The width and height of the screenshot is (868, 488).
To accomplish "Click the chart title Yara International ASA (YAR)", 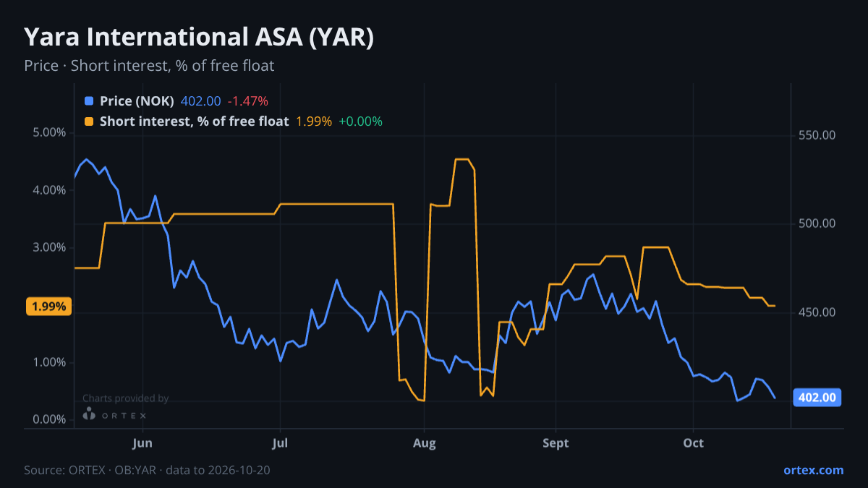I will click(x=199, y=38).
